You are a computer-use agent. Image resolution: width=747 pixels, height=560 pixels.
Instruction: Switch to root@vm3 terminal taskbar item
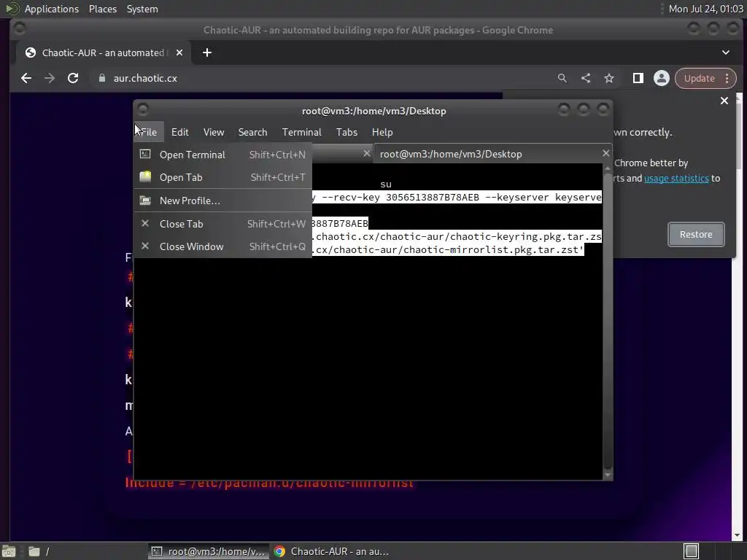click(x=208, y=551)
